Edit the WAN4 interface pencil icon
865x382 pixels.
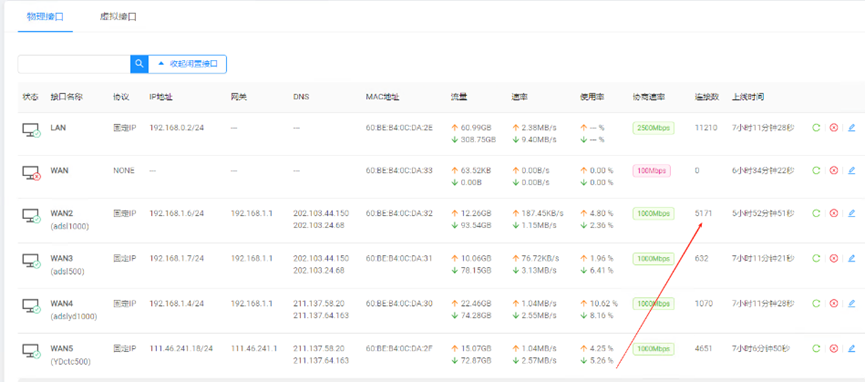[851, 303]
